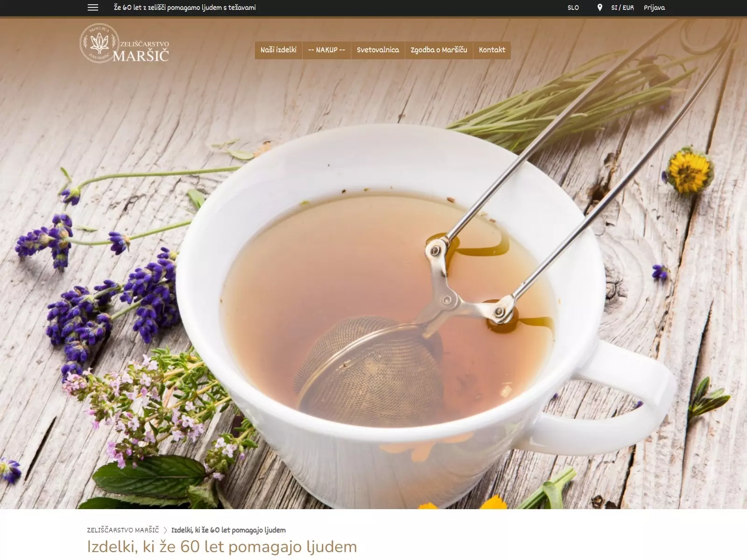Viewport: 747px width, 560px height.
Task: Select Kontakt in navigation bar
Action: click(x=492, y=50)
